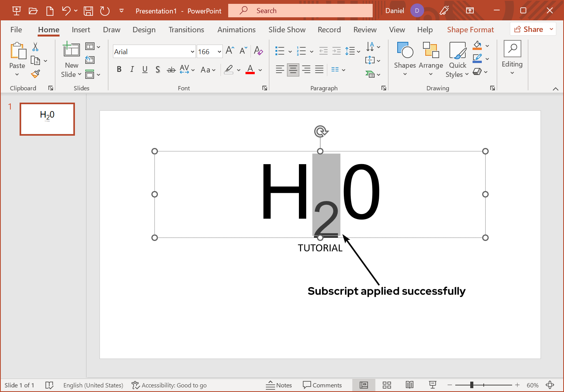This screenshot has height=392, width=564.
Task: Click the red font color swatch
Action: (x=250, y=70)
